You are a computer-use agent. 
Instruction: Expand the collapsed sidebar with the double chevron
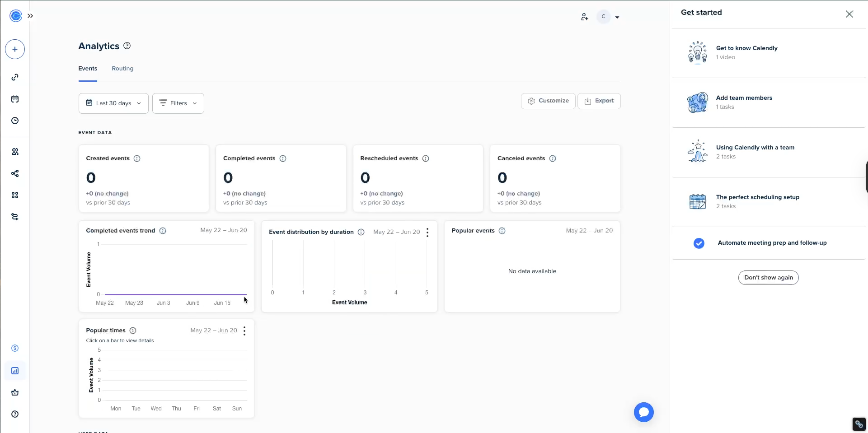[x=31, y=16]
